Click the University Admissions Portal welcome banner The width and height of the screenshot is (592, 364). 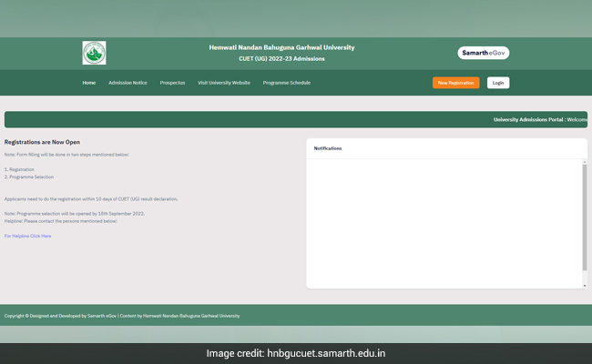coord(539,119)
